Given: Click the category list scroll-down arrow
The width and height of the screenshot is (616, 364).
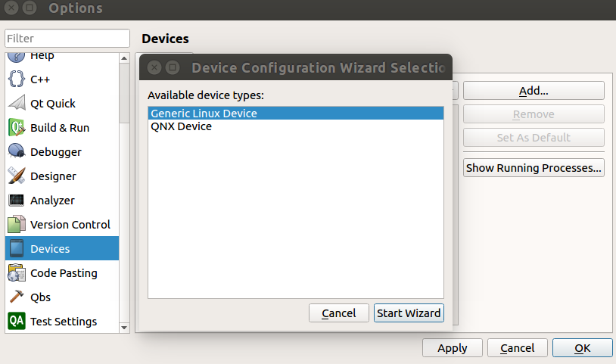Looking at the screenshot, I should (x=124, y=328).
